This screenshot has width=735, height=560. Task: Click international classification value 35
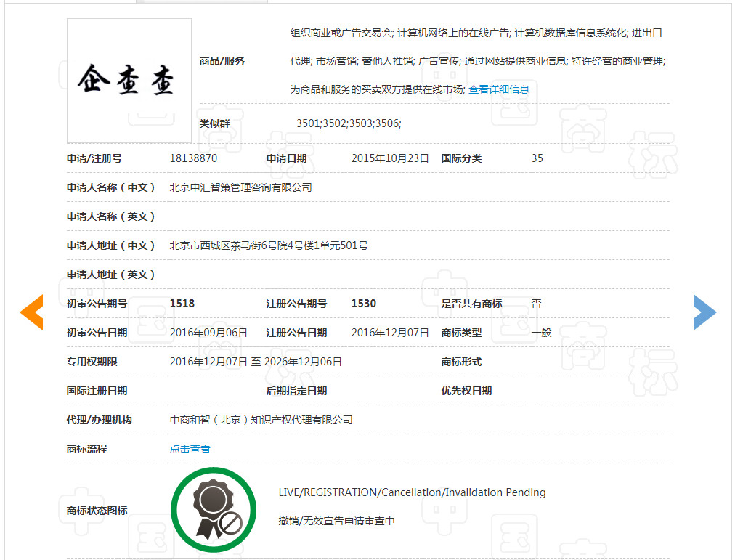pyautogui.click(x=537, y=158)
